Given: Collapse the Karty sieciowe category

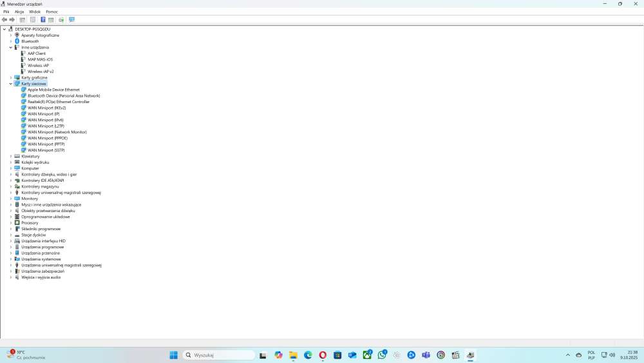Looking at the screenshot, I should [11, 83].
